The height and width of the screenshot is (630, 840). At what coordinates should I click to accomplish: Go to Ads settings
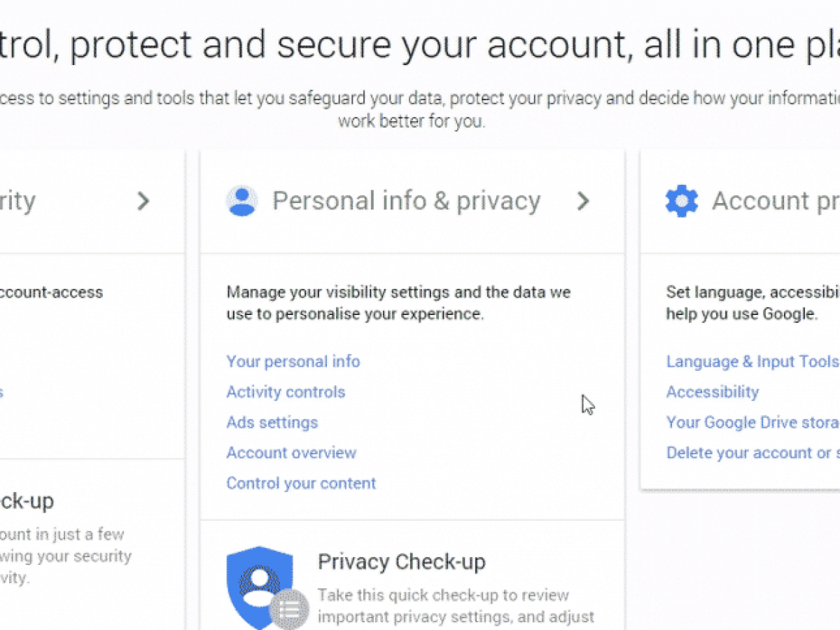coord(272,422)
